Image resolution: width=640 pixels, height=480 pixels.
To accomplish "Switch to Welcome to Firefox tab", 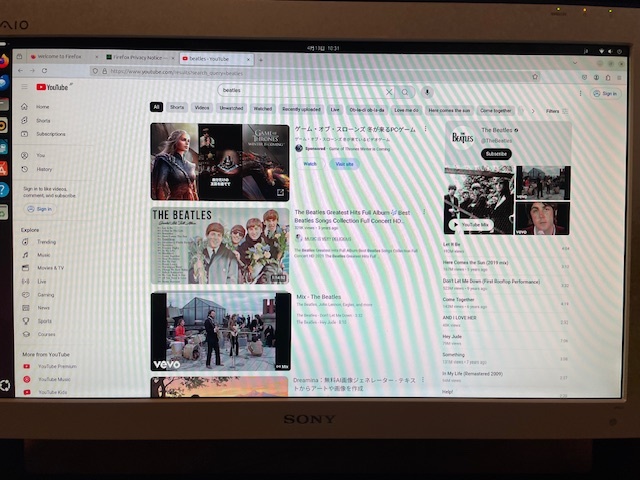I will coord(59,56).
